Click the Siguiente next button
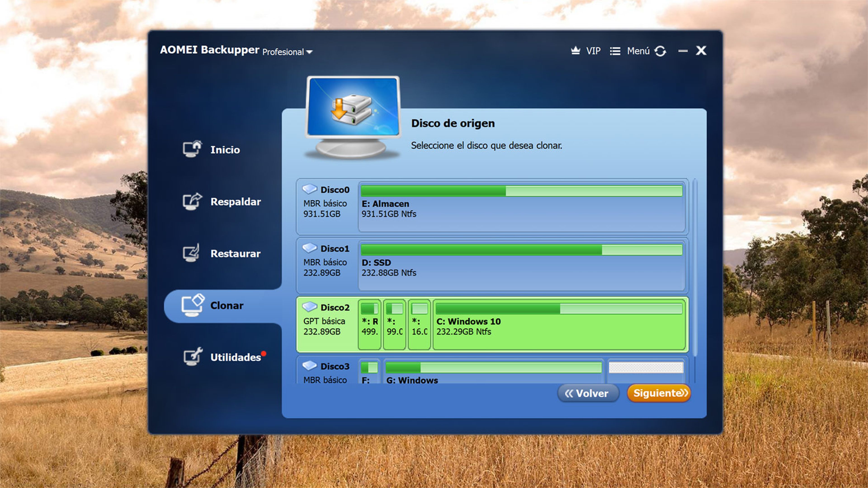Screen dimensions: 868x488 [659, 393]
